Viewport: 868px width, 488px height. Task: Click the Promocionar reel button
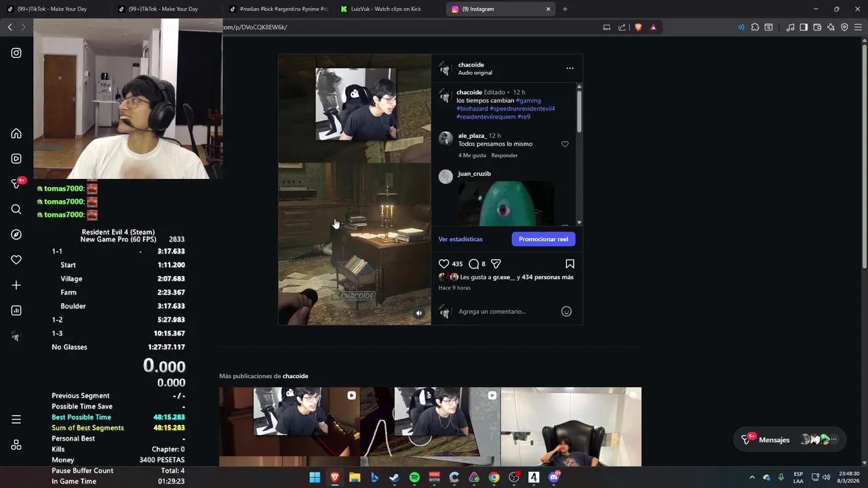click(x=543, y=239)
